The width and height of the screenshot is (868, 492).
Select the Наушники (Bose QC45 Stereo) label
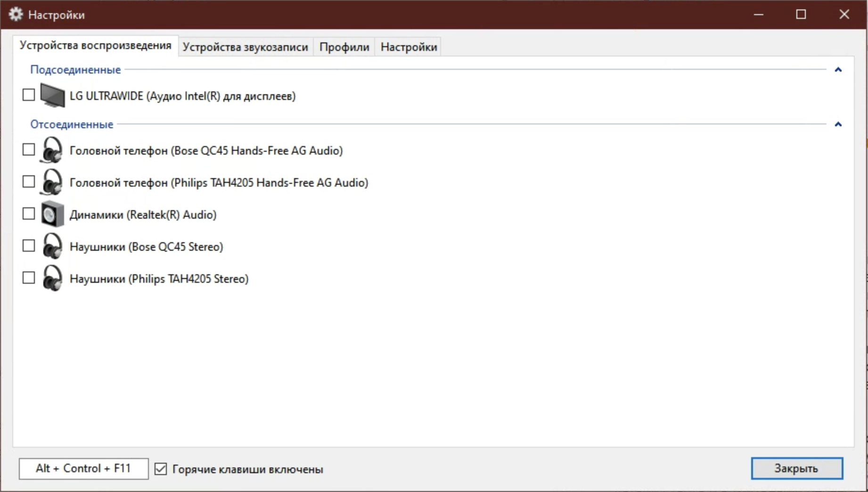(147, 247)
